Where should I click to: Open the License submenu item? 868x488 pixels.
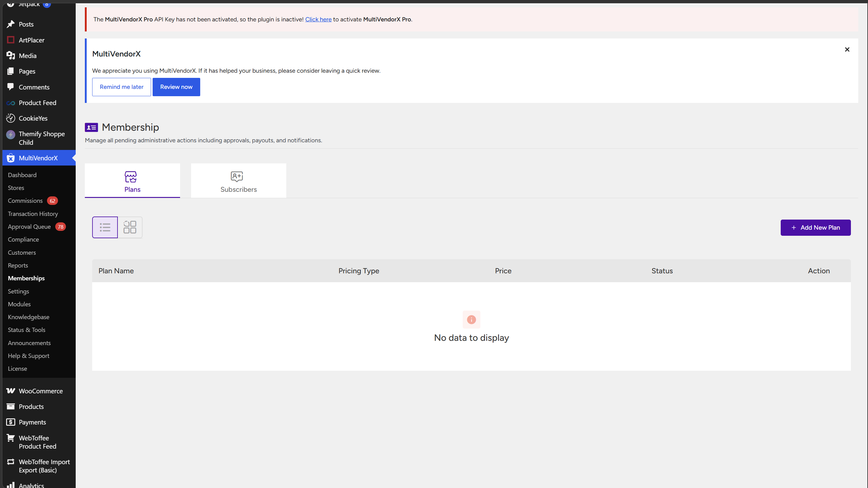17,369
